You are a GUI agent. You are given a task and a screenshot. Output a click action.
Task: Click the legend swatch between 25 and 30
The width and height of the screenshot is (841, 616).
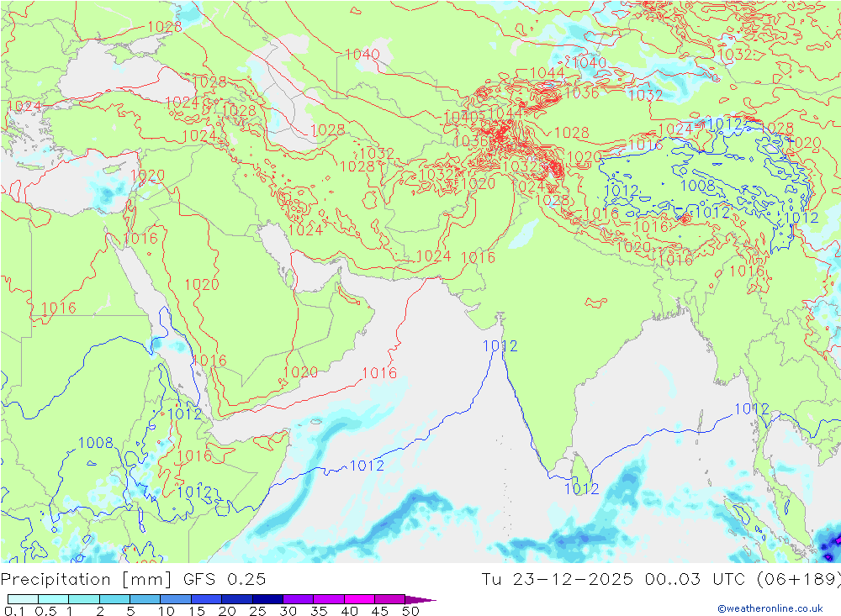click(267, 599)
